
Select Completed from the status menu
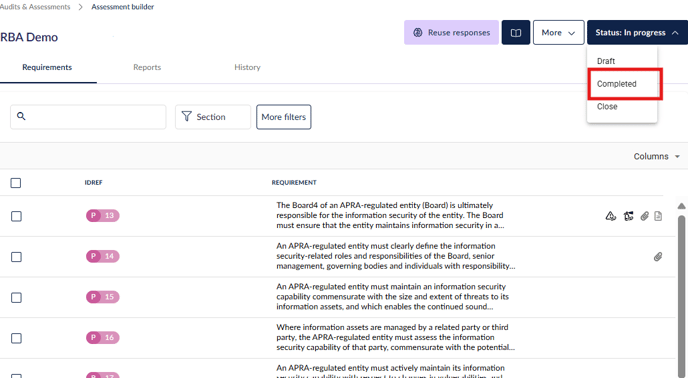(616, 84)
